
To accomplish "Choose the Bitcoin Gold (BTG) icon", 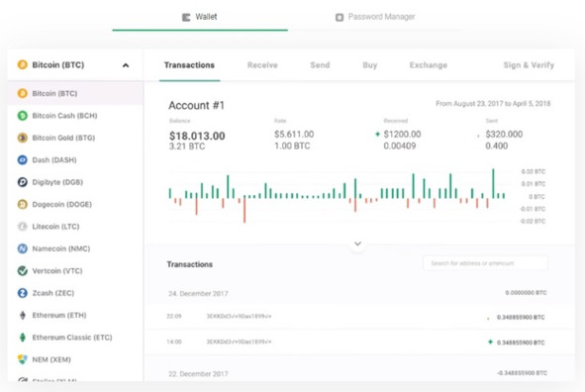I will 23,138.
